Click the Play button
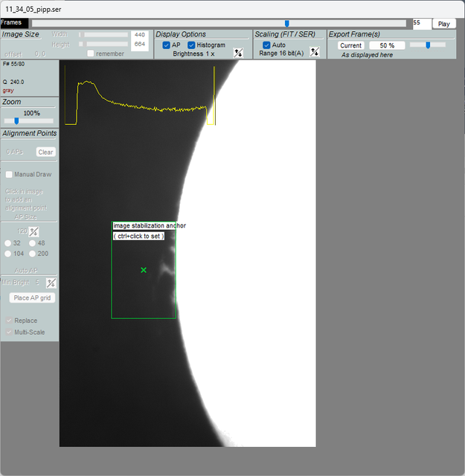 [443, 24]
